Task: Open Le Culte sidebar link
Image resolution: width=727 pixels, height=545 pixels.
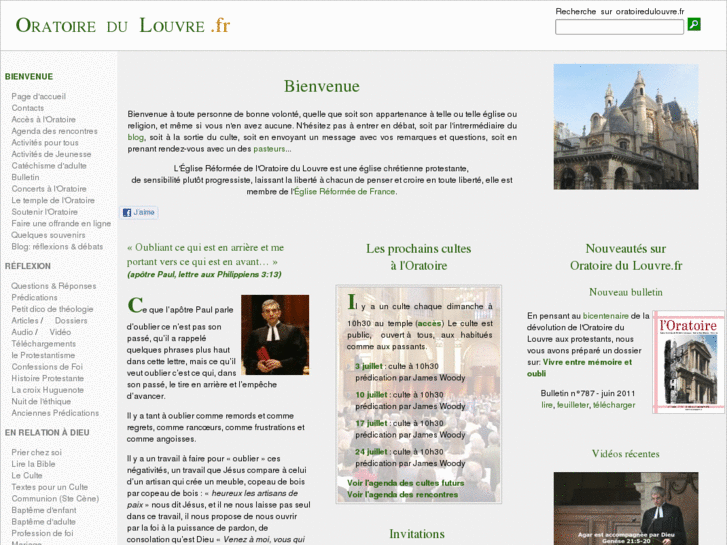Action: 27,476
